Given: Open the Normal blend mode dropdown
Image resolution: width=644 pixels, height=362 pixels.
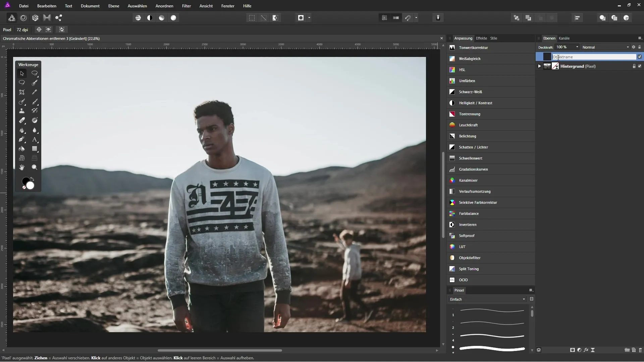Looking at the screenshot, I should point(605,47).
